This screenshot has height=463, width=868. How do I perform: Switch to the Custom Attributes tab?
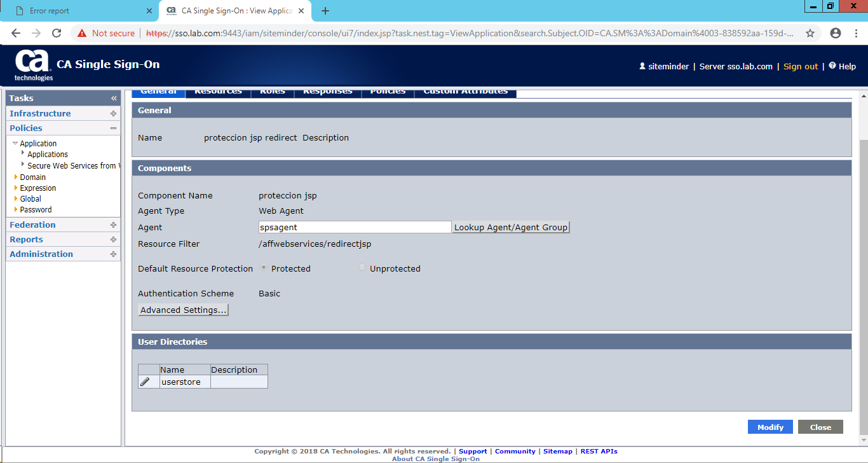point(466,92)
